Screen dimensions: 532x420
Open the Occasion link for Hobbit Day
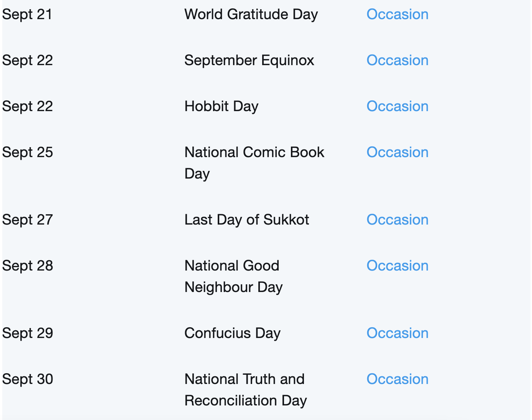pyautogui.click(x=397, y=107)
